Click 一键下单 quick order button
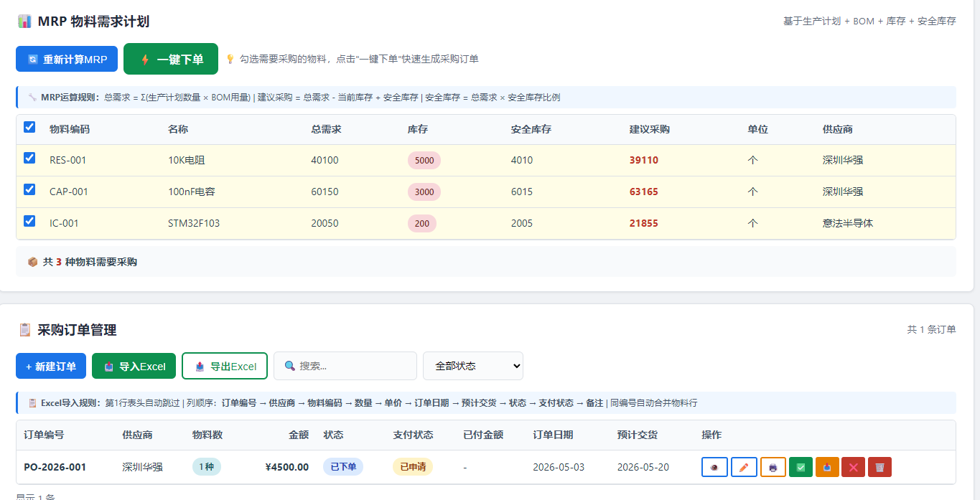 click(x=171, y=59)
